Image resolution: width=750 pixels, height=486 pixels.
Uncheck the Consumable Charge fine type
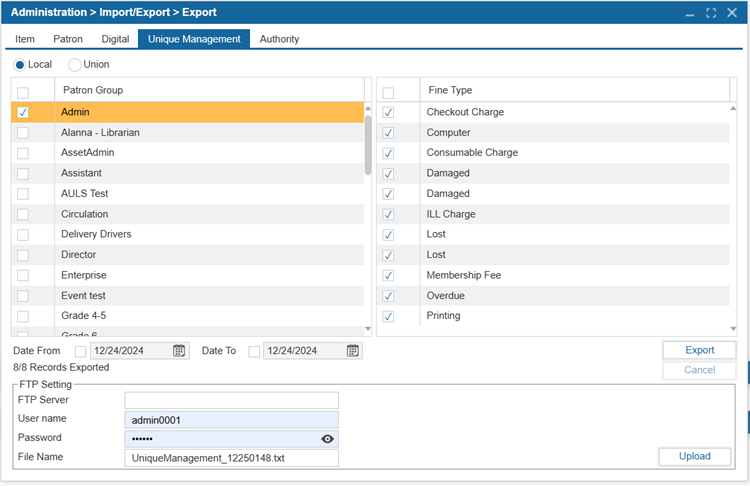tap(388, 153)
